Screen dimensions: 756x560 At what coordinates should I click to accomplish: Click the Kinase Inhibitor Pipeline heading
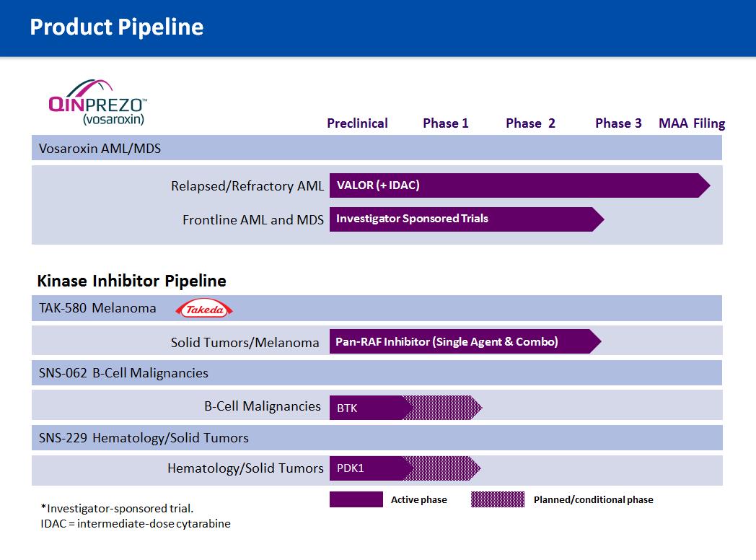click(131, 281)
